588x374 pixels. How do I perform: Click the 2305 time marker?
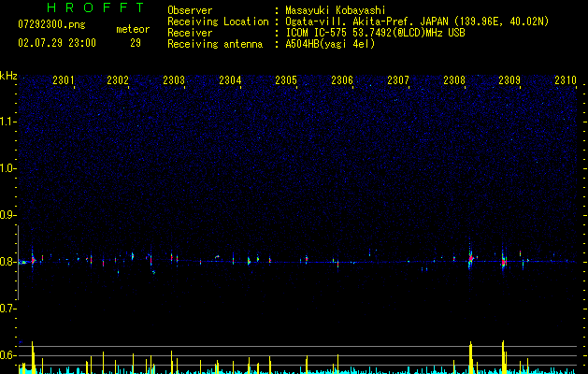286,79
